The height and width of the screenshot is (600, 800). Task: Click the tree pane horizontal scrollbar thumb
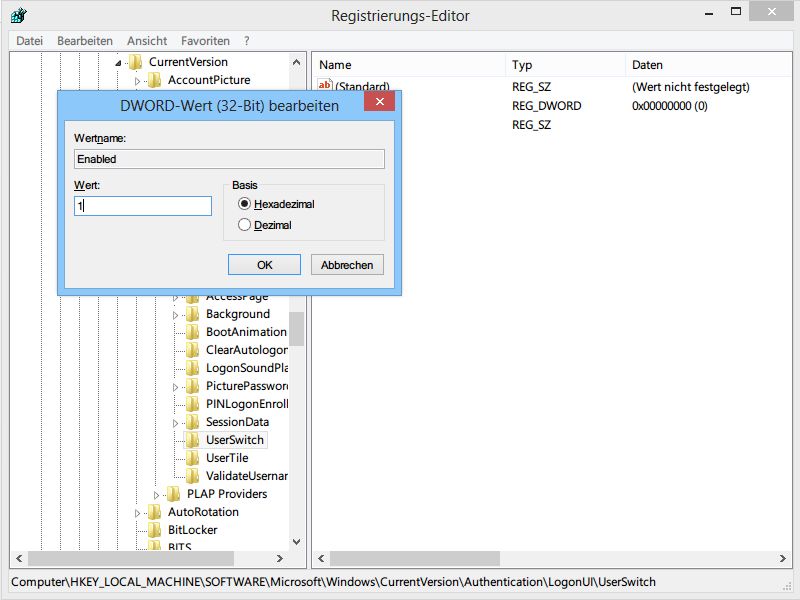[x=131, y=559]
